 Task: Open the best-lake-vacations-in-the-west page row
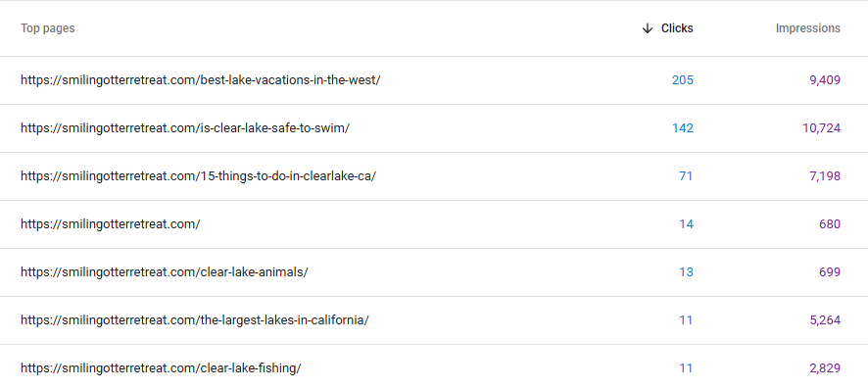pos(434,80)
